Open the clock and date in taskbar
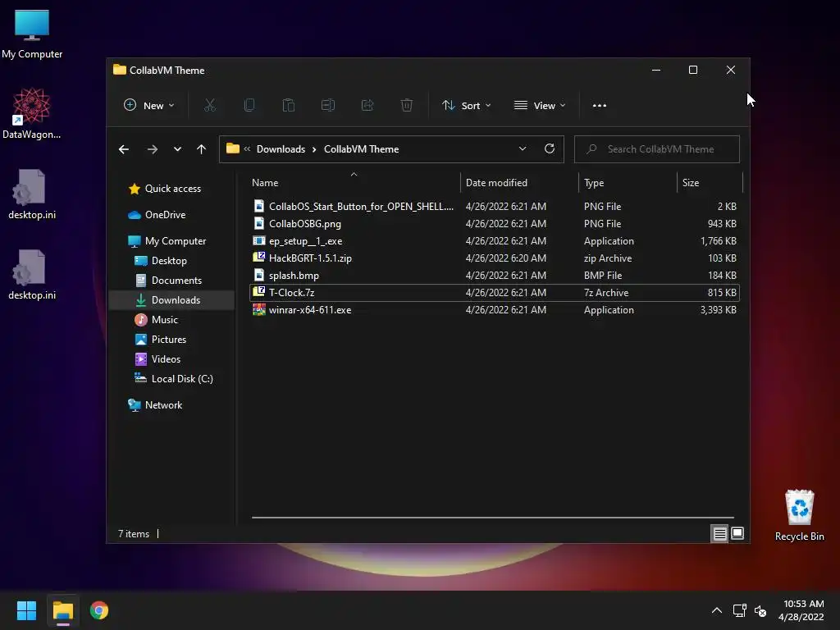Screen dimensions: 840x630 (x=801, y=610)
